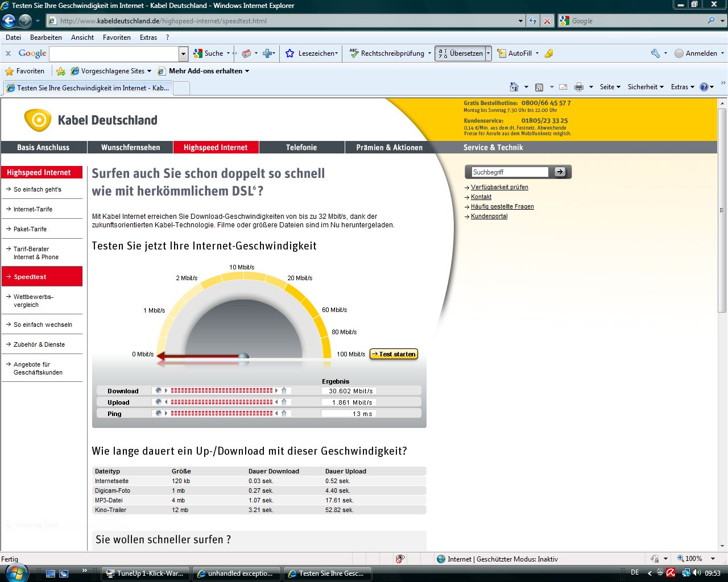Open the Seite dropdown menu
Screen dimensions: 728x582
tap(610, 87)
